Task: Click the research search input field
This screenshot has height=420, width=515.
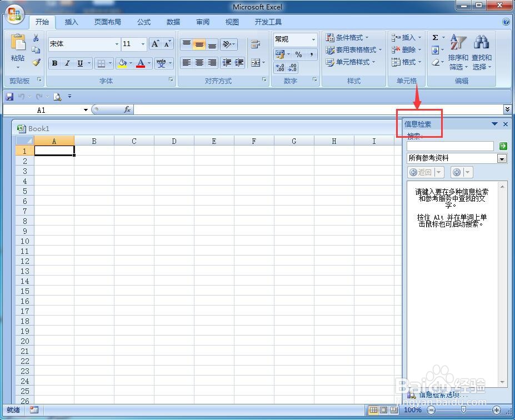Action: pos(450,146)
